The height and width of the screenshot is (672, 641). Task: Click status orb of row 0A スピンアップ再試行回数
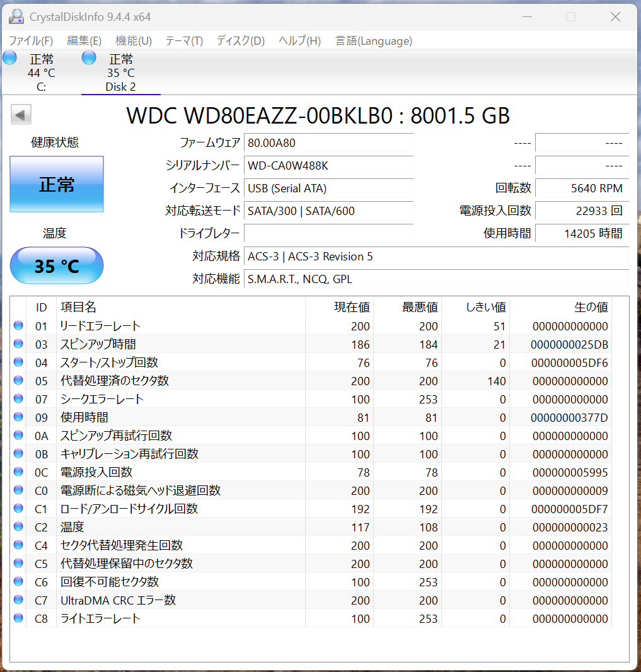18,435
